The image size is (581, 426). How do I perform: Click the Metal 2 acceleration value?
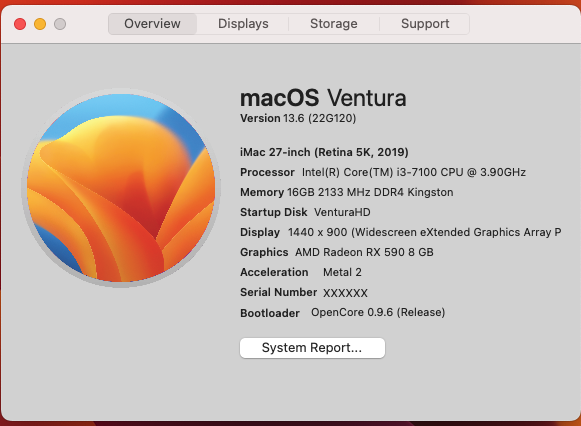click(342, 272)
